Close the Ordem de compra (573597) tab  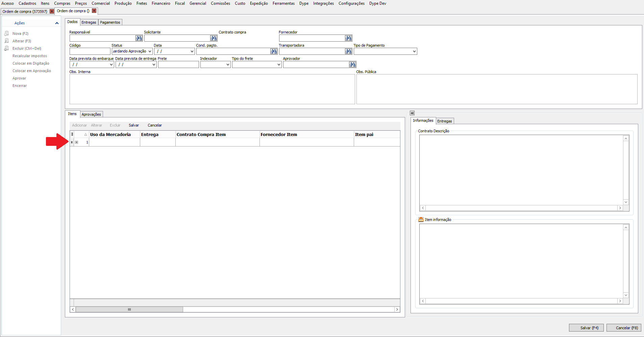point(52,11)
